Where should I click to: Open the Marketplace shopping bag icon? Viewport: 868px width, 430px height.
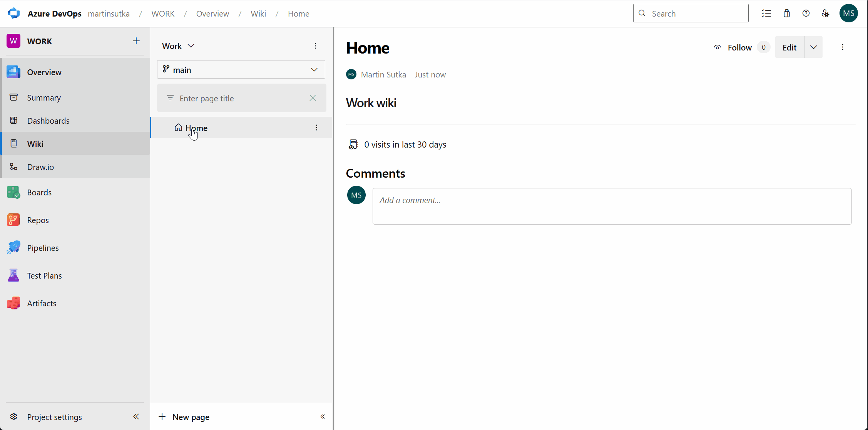786,13
